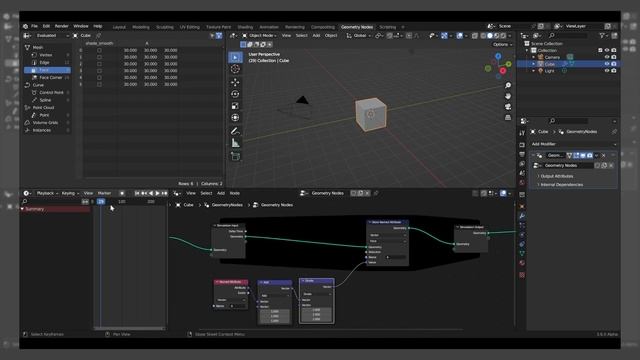Click the Pan view hand icon in viewport

[508, 96]
